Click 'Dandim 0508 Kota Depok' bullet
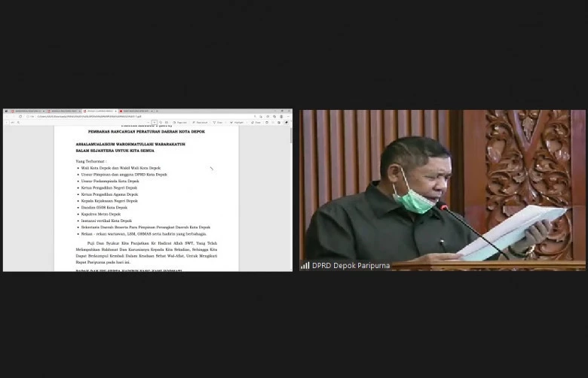This screenshot has height=378, width=588. 104,208
